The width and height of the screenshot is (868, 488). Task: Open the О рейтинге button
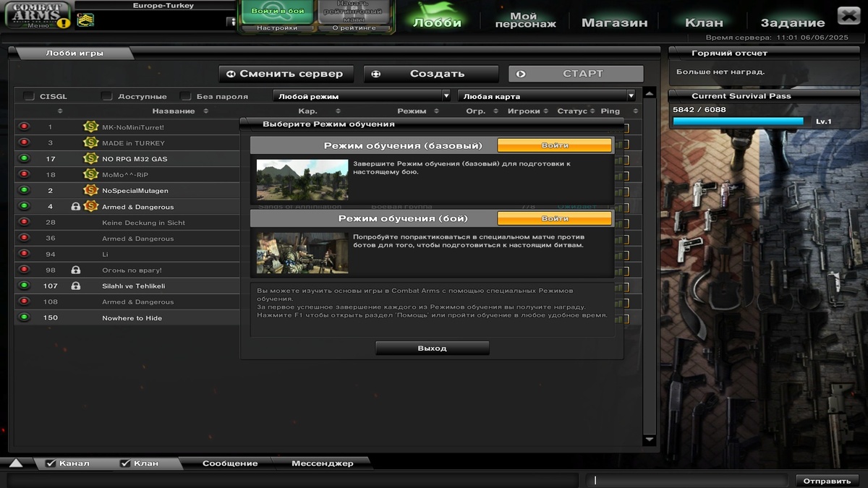pos(354,28)
